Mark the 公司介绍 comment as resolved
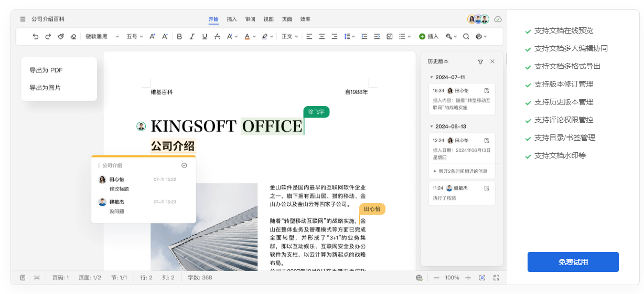 pos(184,165)
